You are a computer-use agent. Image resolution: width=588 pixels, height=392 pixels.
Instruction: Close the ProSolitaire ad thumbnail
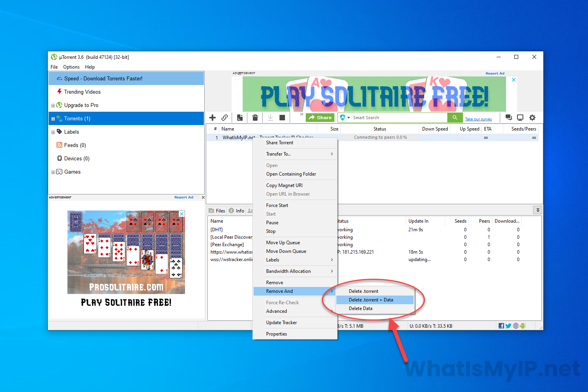coord(182,214)
